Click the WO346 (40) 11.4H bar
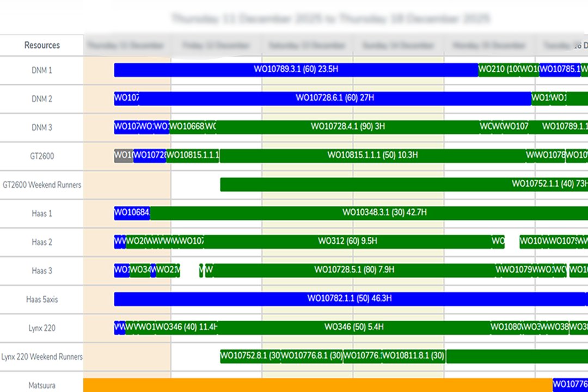588x392 pixels. point(186,327)
